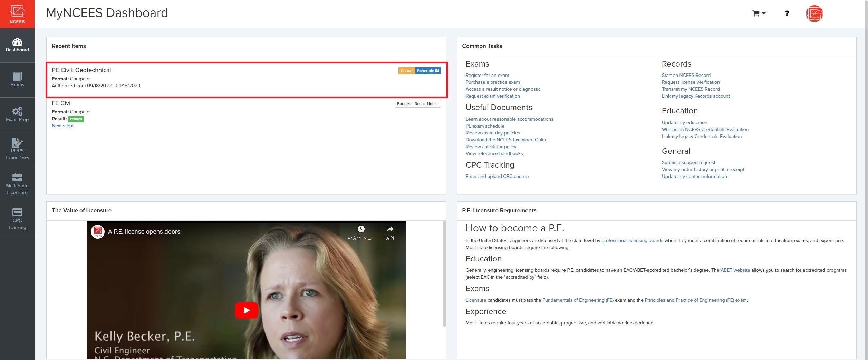View Badges for FE Civil
The height and width of the screenshot is (360, 868).
pos(404,104)
